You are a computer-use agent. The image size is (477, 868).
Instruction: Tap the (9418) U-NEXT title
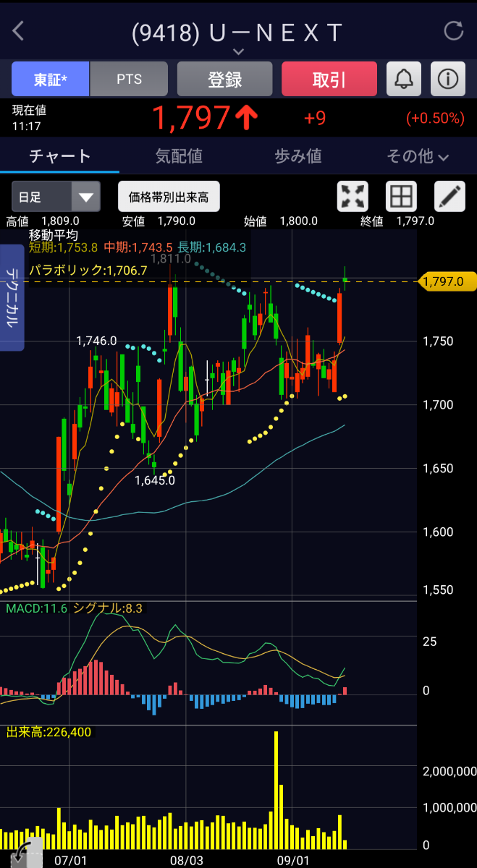(237, 32)
